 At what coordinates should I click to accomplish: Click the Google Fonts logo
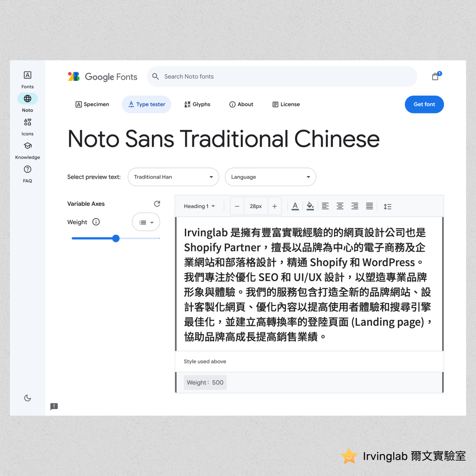(x=102, y=77)
